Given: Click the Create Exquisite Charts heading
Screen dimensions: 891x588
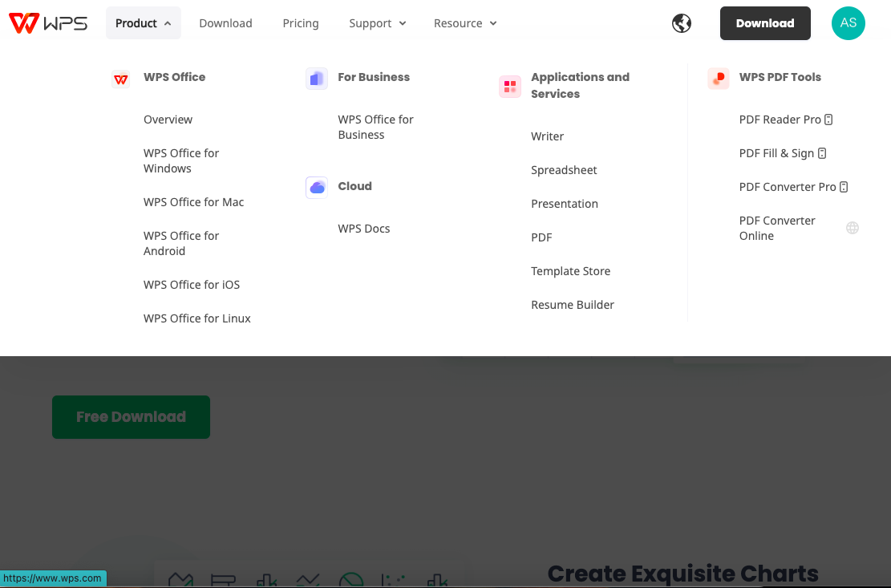Looking at the screenshot, I should pyautogui.click(x=682, y=574).
